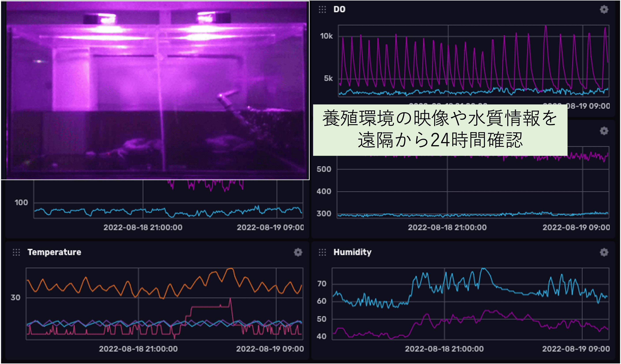Click Temperature 2022-08-19 09:00 time label
The height and width of the screenshot is (364, 621).
click(270, 349)
